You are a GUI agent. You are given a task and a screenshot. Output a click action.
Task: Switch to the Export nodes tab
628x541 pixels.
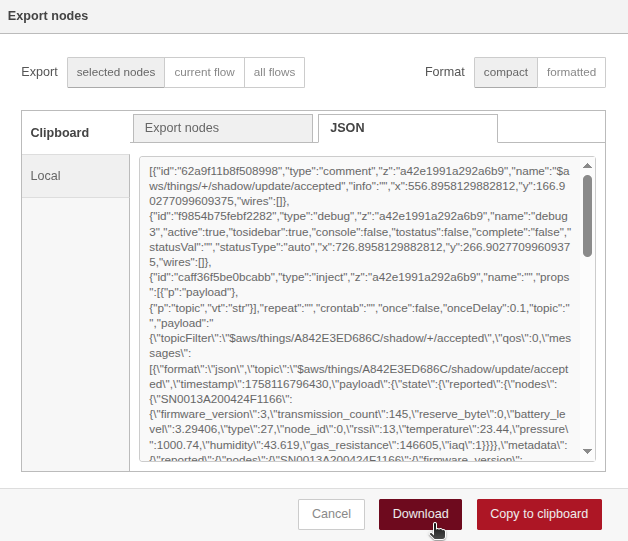182,128
